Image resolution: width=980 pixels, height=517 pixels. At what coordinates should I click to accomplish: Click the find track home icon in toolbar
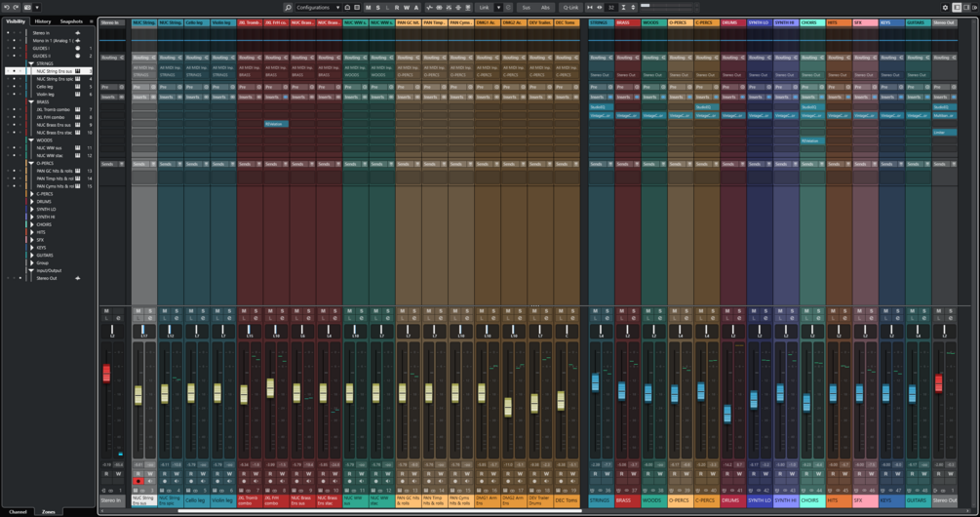(x=348, y=8)
